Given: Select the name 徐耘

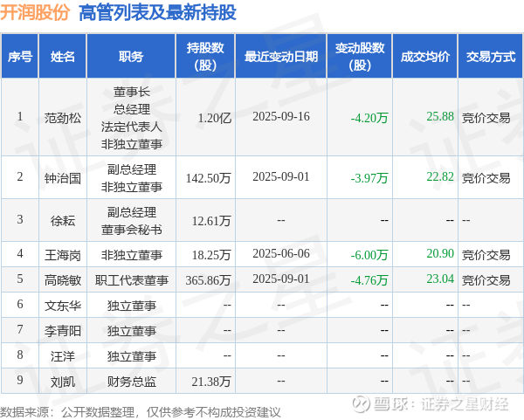Looking at the screenshot, I should tap(63, 221).
